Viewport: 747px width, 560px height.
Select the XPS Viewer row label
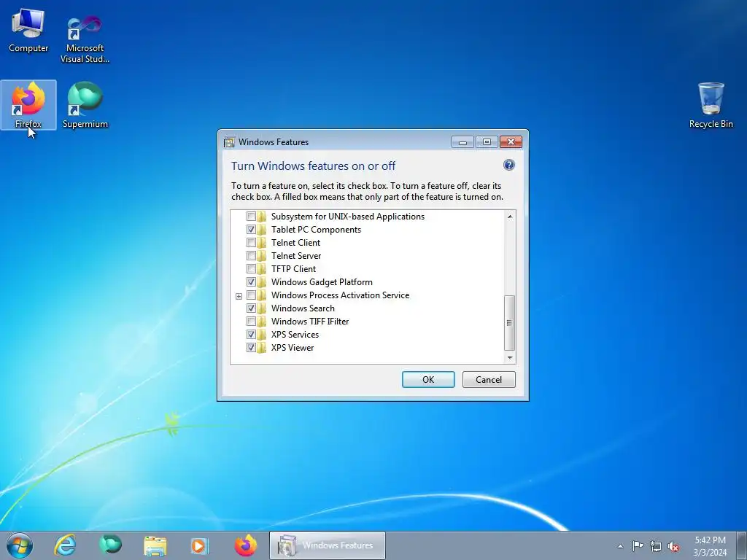point(293,348)
